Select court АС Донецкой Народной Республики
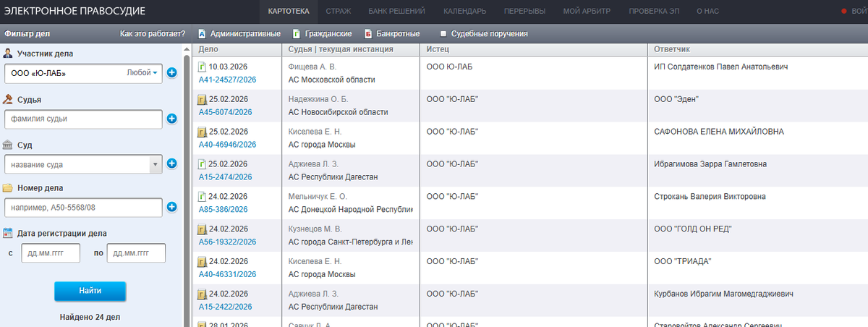Screen dimensions: 868x327 coord(350,210)
